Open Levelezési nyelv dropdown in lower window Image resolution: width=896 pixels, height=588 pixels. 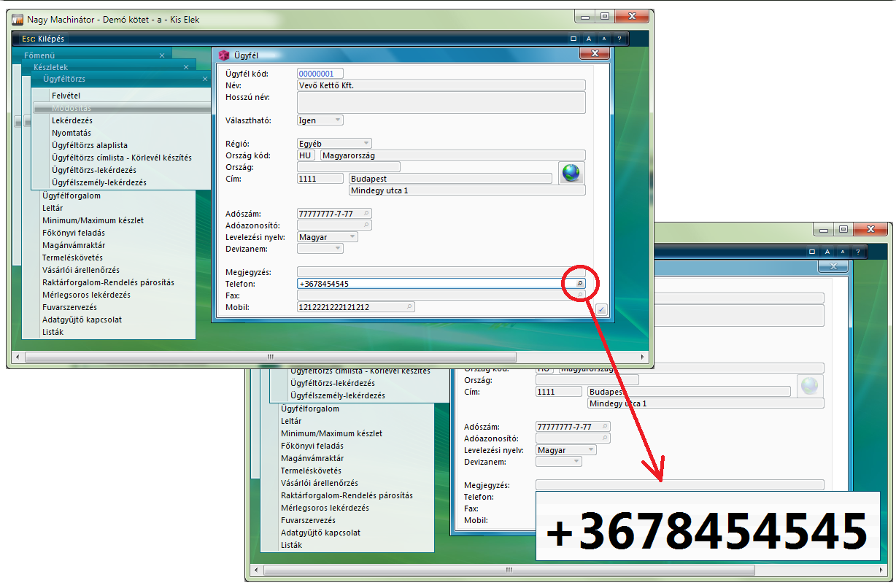[565, 450]
